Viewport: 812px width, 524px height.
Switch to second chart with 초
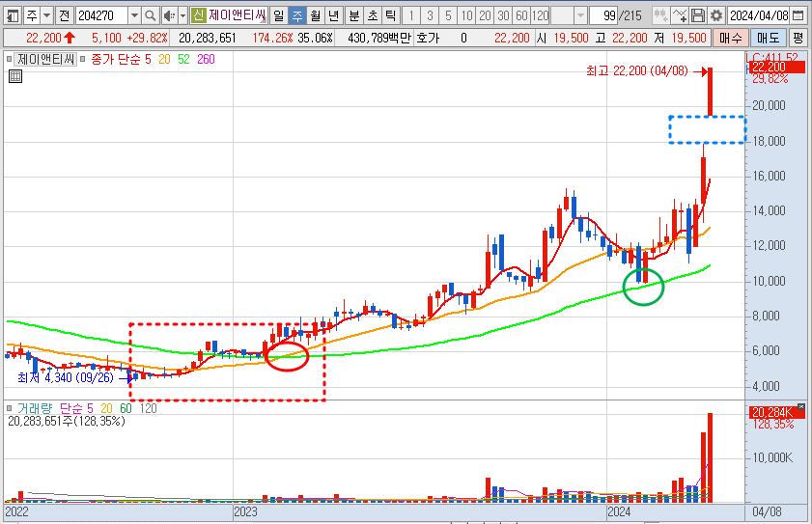pos(373,15)
